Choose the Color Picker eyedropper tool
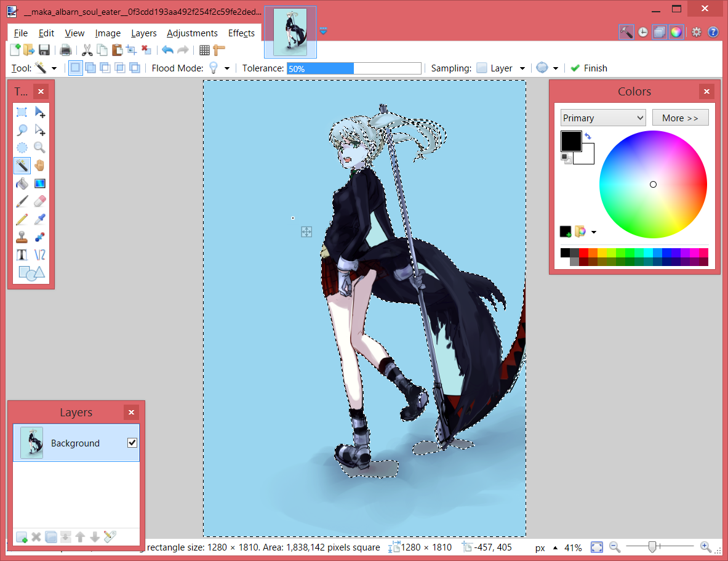The image size is (728, 561). 40,219
